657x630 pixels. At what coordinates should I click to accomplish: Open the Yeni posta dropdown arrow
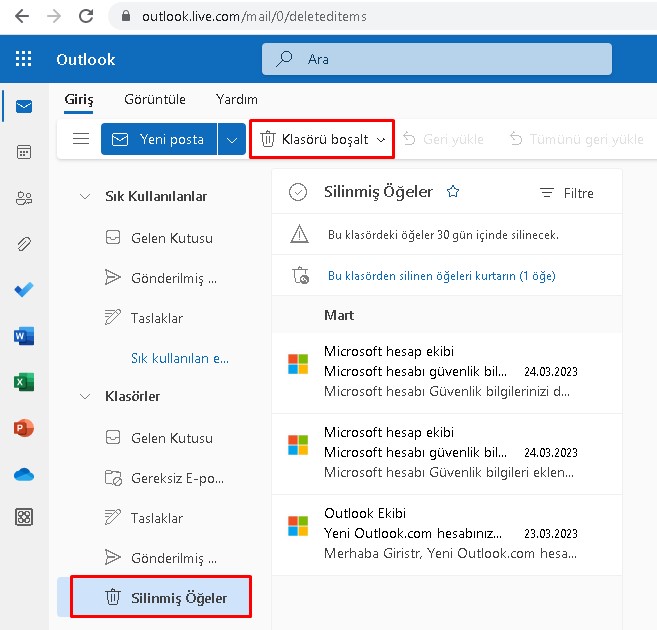tap(232, 140)
